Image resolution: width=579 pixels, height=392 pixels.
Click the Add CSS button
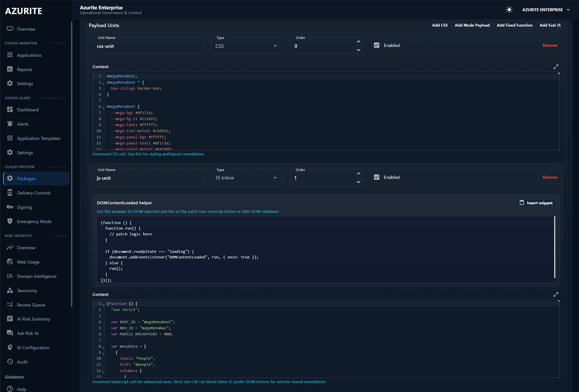[x=440, y=25]
